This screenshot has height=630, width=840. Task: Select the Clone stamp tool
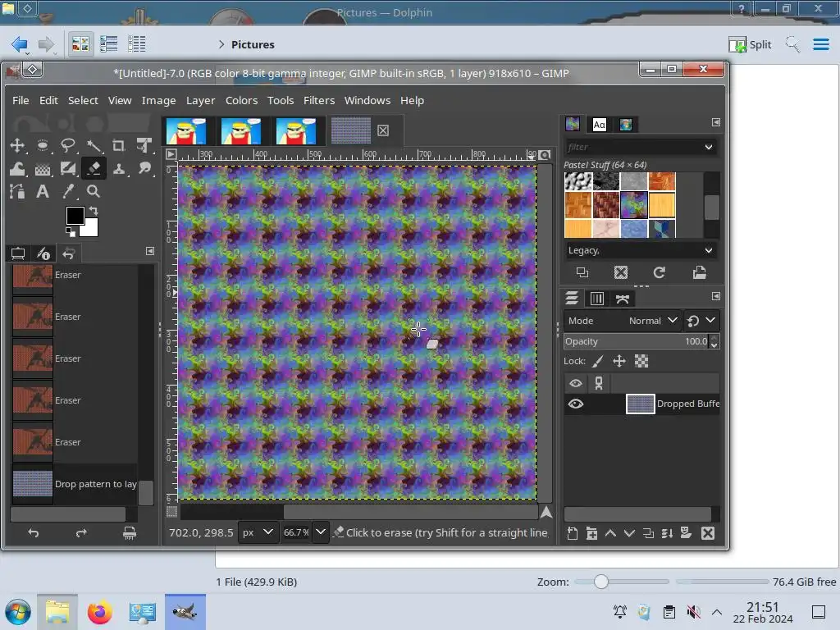click(x=118, y=168)
